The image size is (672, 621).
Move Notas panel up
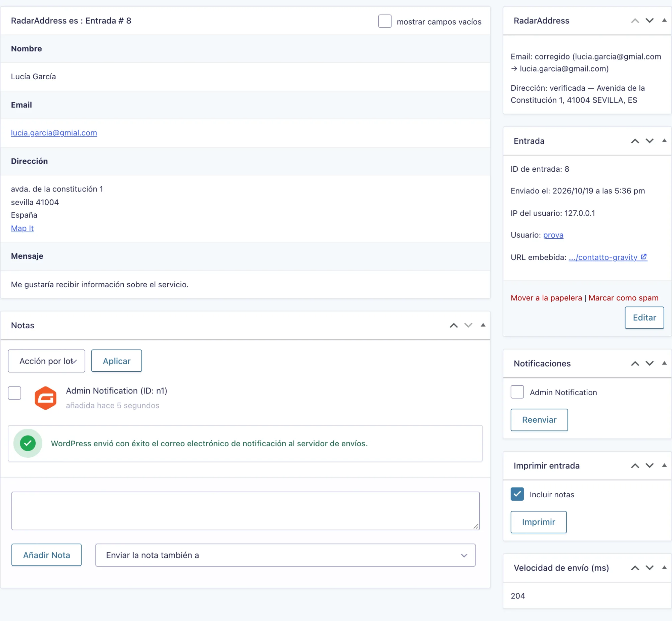[454, 325]
